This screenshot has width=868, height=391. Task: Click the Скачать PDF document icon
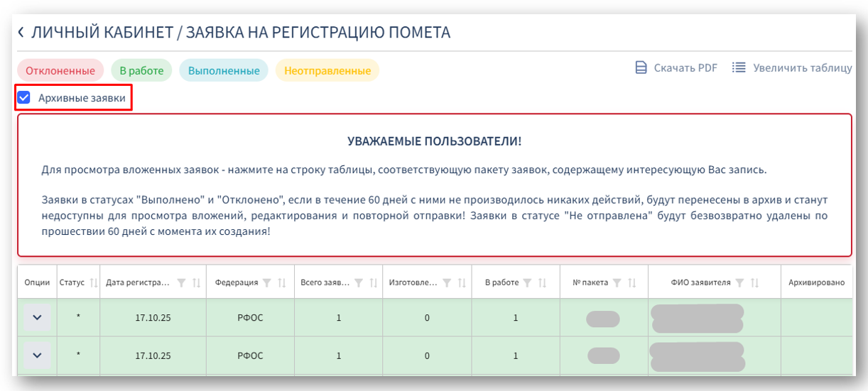click(x=641, y=68)
